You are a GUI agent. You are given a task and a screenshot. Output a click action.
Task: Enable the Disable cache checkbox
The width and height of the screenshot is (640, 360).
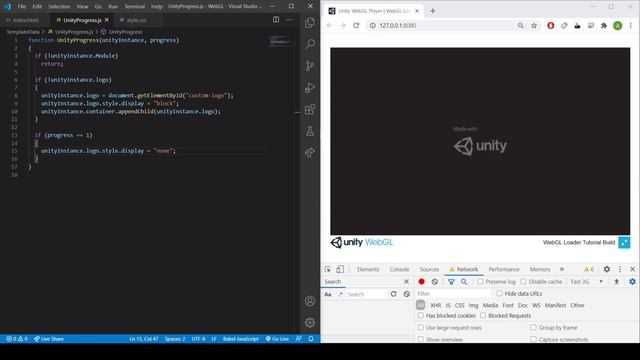(x=523, y=282)
